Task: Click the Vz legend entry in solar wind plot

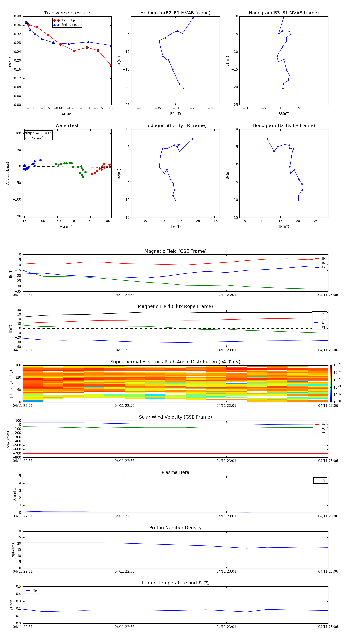Action: (x=320, y=433)
